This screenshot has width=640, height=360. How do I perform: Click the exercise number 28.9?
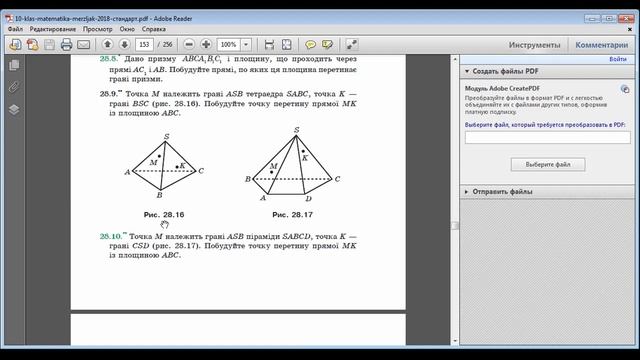109,94
